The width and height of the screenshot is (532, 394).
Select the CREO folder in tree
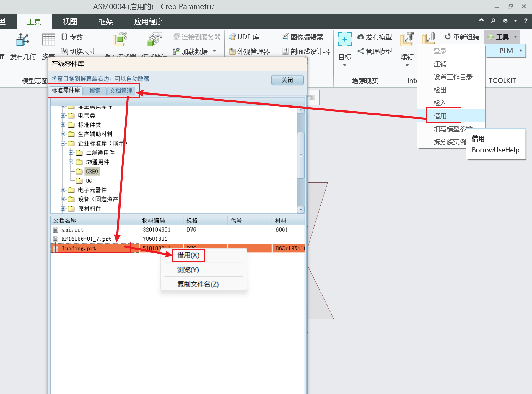pos(92,171)
